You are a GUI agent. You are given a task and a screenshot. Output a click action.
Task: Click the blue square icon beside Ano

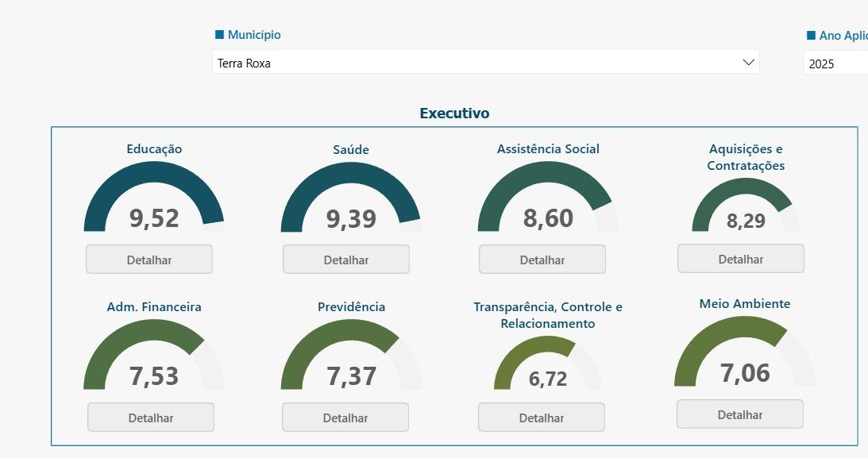coord(811,36)
